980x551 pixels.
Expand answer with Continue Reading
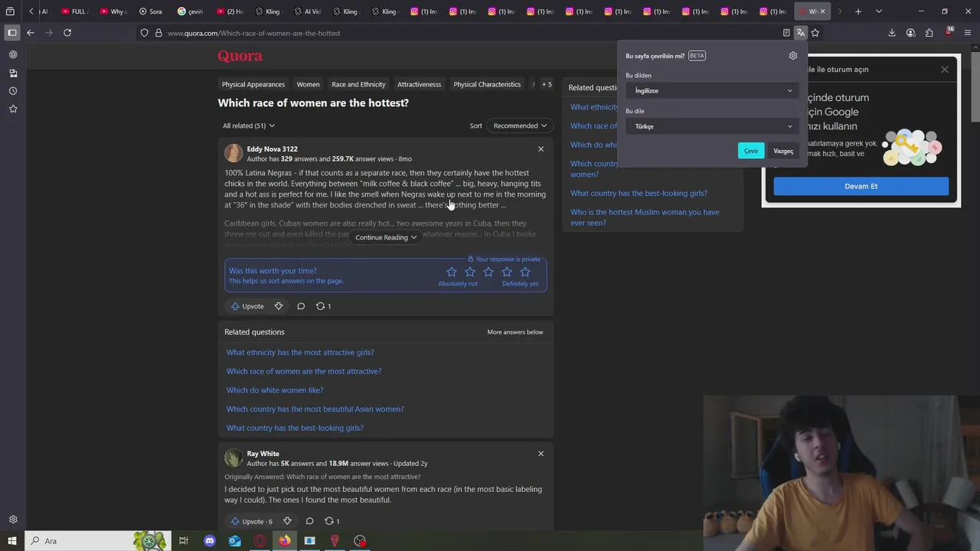point(386,237)
